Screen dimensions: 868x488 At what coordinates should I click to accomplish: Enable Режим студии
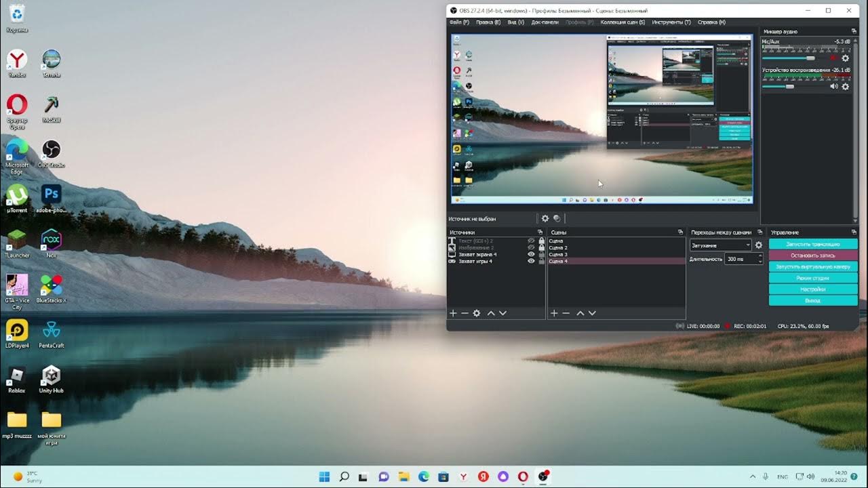point(813,278)
